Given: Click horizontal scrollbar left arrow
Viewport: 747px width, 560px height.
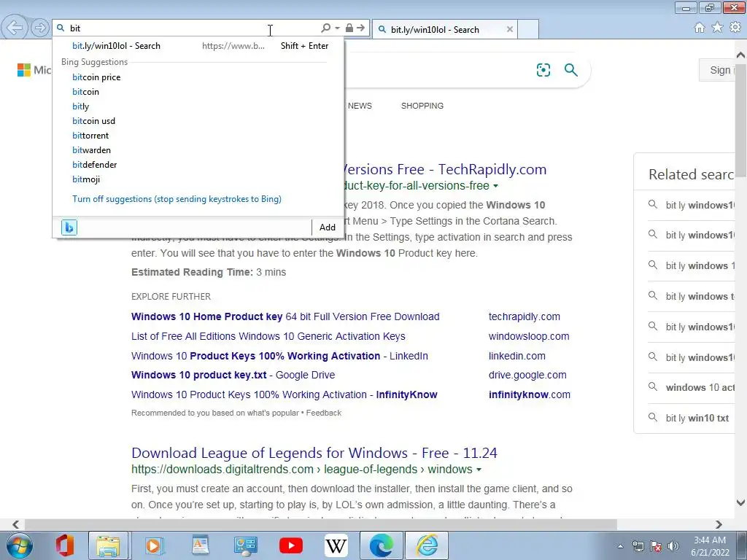Looking at the screenshot, I should click(x=16, y=524).
